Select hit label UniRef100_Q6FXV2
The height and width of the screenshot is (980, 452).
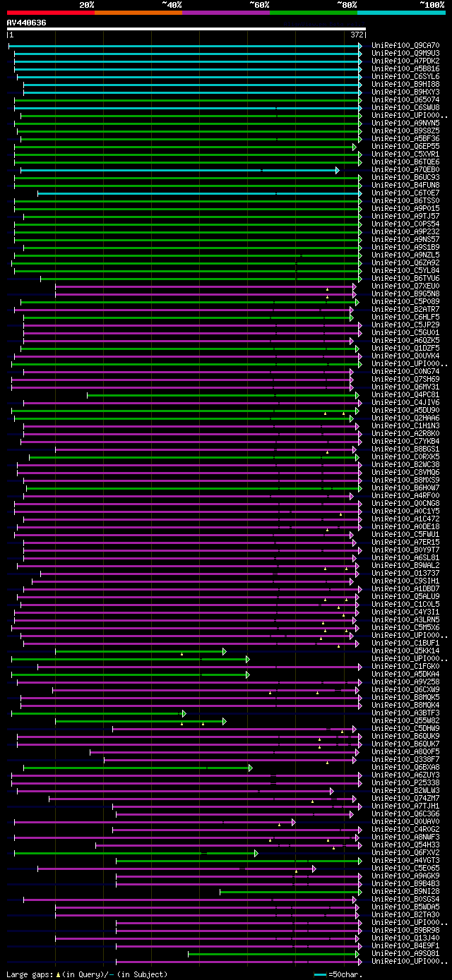point(405,853)
